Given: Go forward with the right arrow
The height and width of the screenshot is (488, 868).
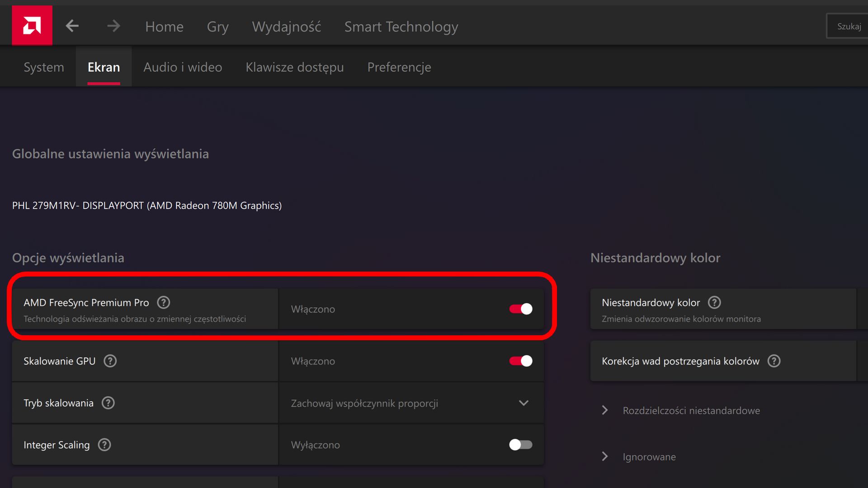Looking at the screenshot, I should 113,26.
